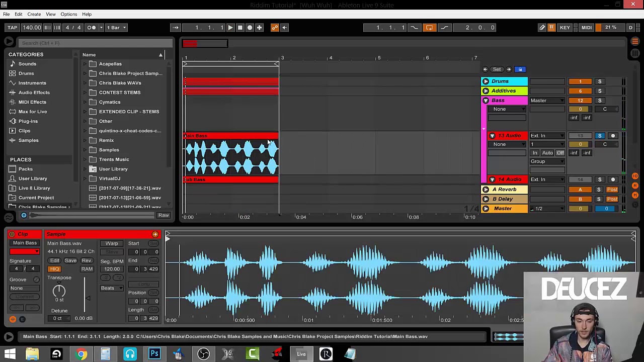Image resolution: width=644 pixels, height=362 pixels.
Task: Click the MIDI overdub plus button
Action: (x=259, y=28)
